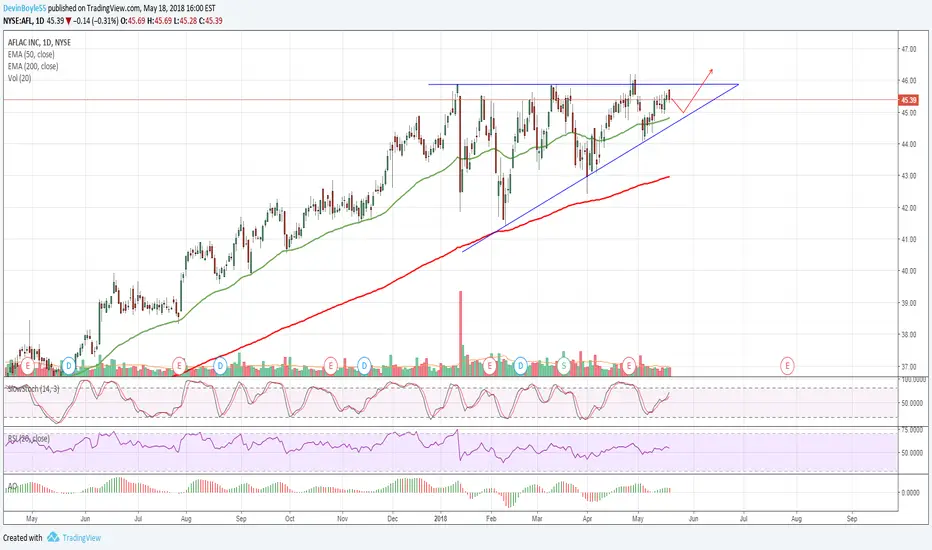Select the EMA (200, close) indicator label
The height and width of the screenshot is (550, 932).
33,67
